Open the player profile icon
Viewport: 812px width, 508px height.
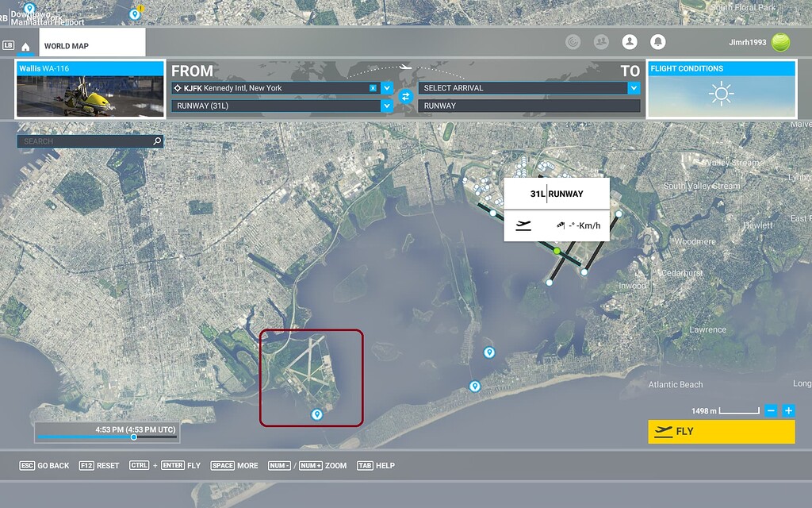[x=630, y=42]
